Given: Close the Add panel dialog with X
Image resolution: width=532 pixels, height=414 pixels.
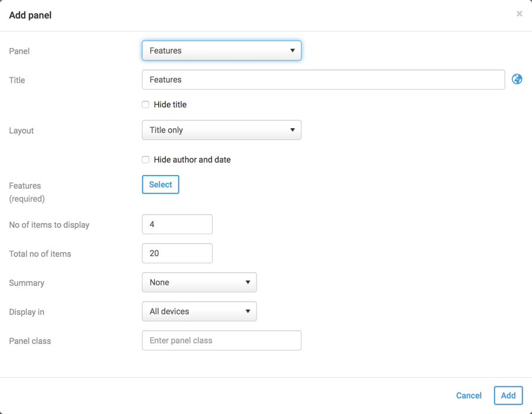Looking at the screenshot, I should pos(519,14).
